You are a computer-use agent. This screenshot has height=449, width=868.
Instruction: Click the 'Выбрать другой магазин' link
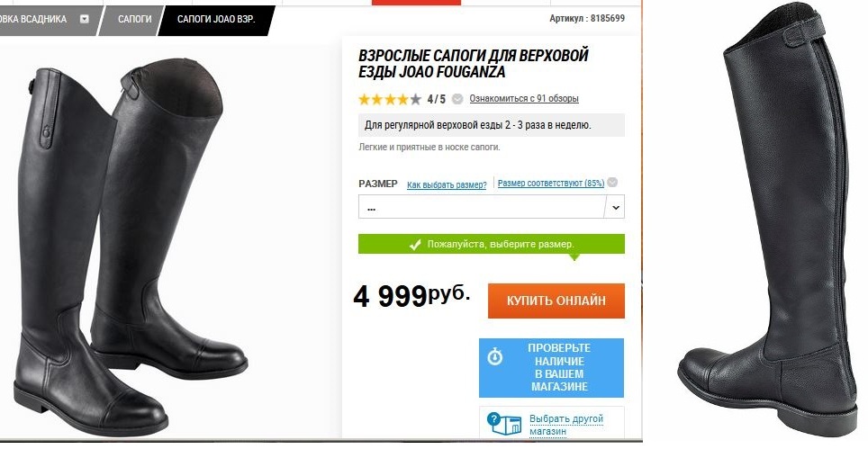(565, 425)
